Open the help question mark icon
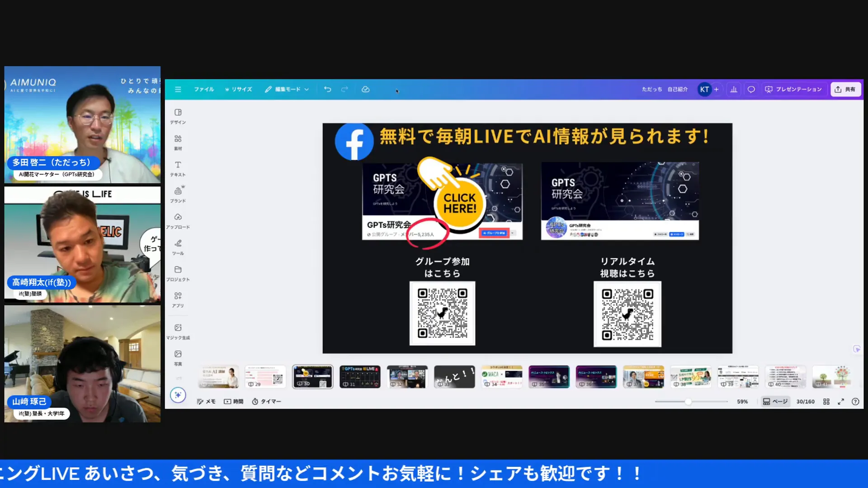Viewport: 868px width, 488px height. [x=855, y=401]
